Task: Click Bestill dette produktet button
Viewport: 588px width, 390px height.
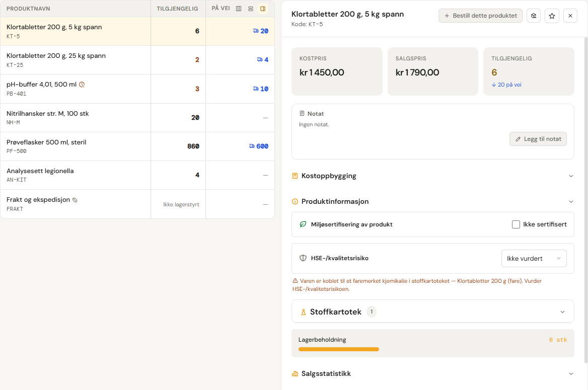Action: coord(480,16)
